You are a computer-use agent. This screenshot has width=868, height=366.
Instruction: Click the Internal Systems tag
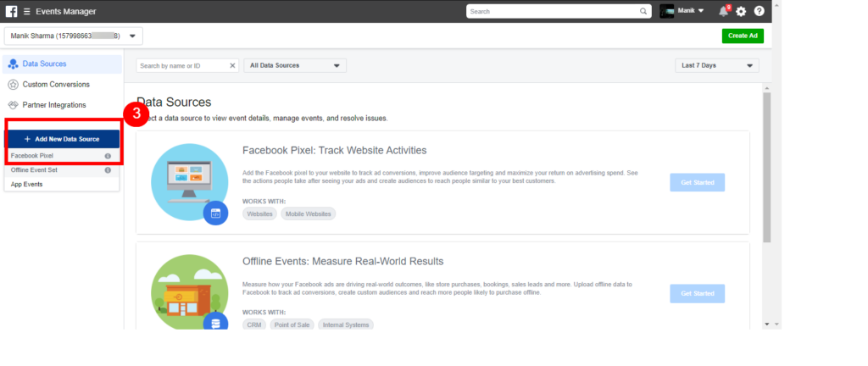(x=346, y=325)
